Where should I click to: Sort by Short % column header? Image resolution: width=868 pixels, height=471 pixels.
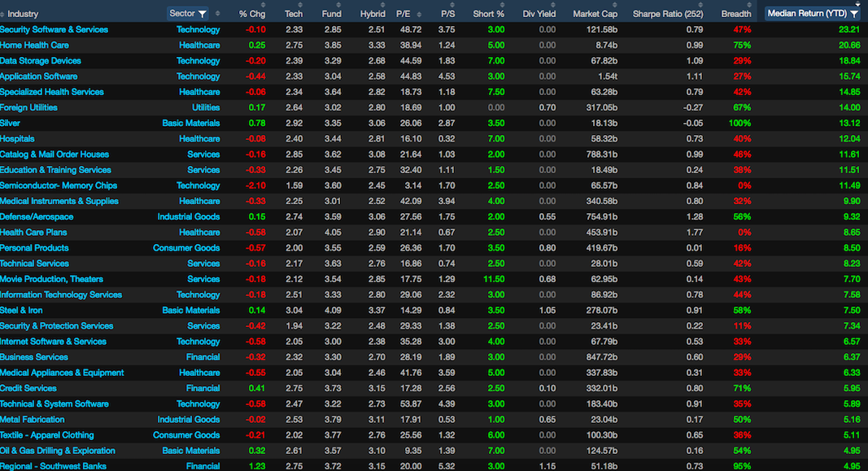tap(489, 14)
